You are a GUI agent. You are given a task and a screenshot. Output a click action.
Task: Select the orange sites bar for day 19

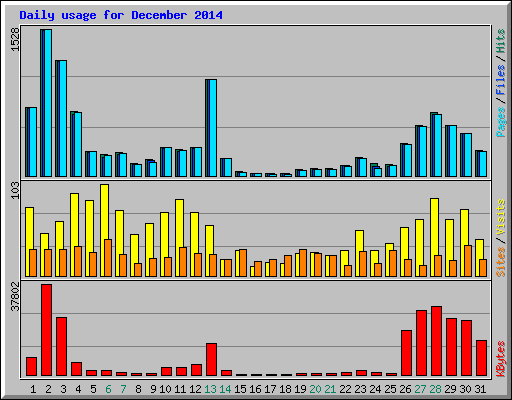(x=303, y=263)
